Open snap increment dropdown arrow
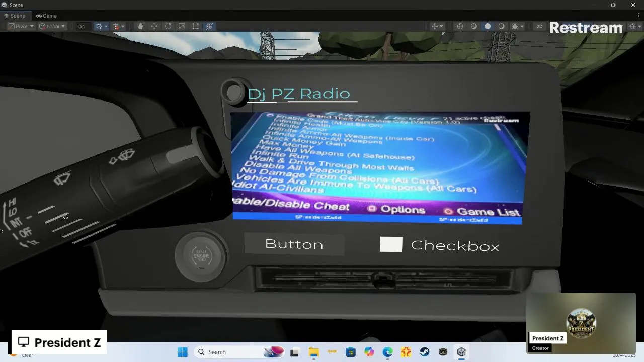The width and height of the screenshot is (644, 362). (x=123, y=26)
